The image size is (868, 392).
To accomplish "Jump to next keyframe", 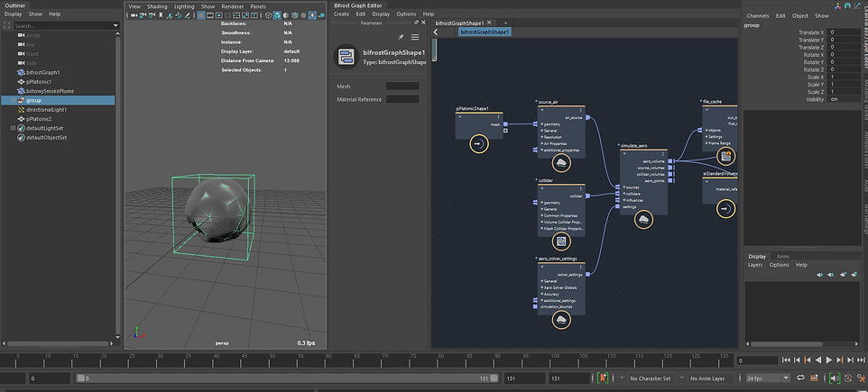I will click(840, 360).
